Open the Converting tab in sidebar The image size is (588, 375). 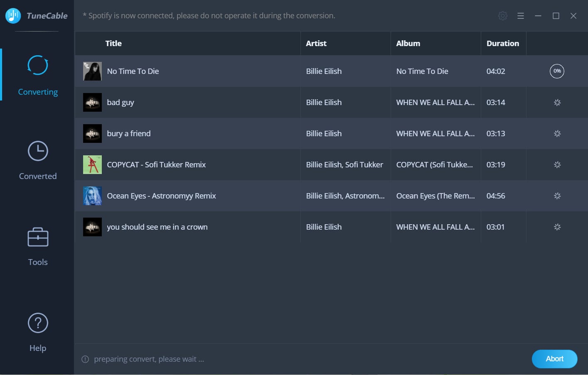point(38,75)
